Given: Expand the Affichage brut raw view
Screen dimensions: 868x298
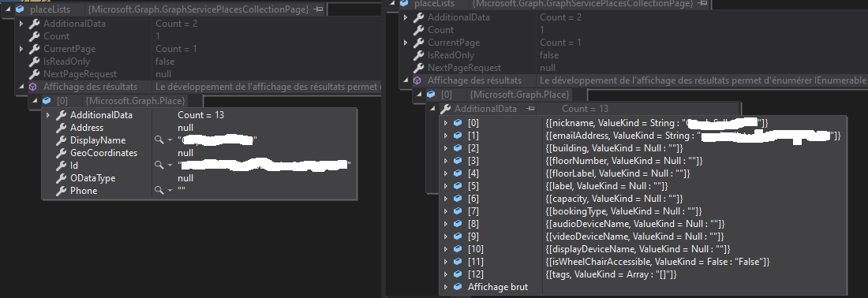Looking at the screenshot, I should [x=446, y=287].
